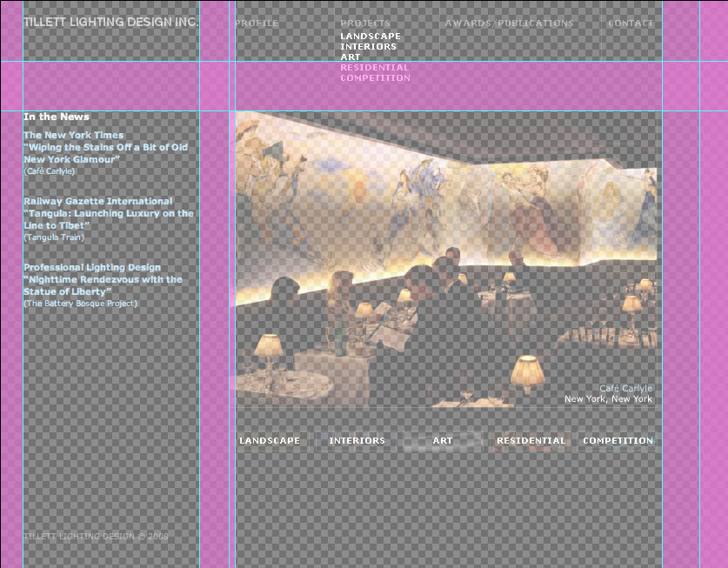Read the Professional Lighting Design article

(x=103, y=279)
